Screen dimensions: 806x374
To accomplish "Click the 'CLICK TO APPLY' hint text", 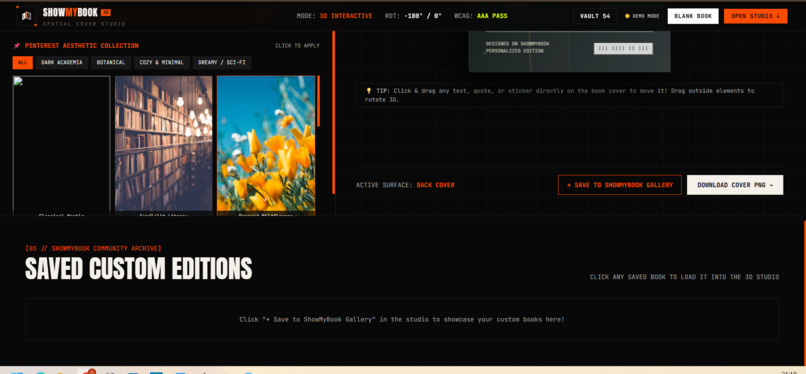I will 297,46.
